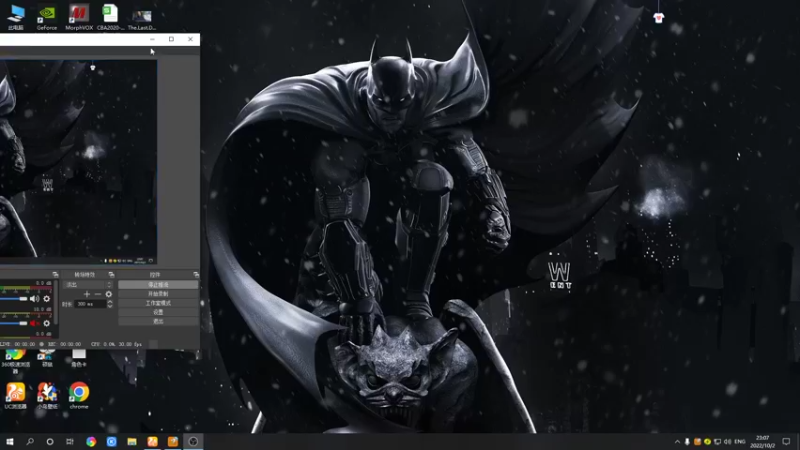The width and height of the screenshot is (800, 450).
Task: Pop out the Controls dock panel
Action: (196, 274)
